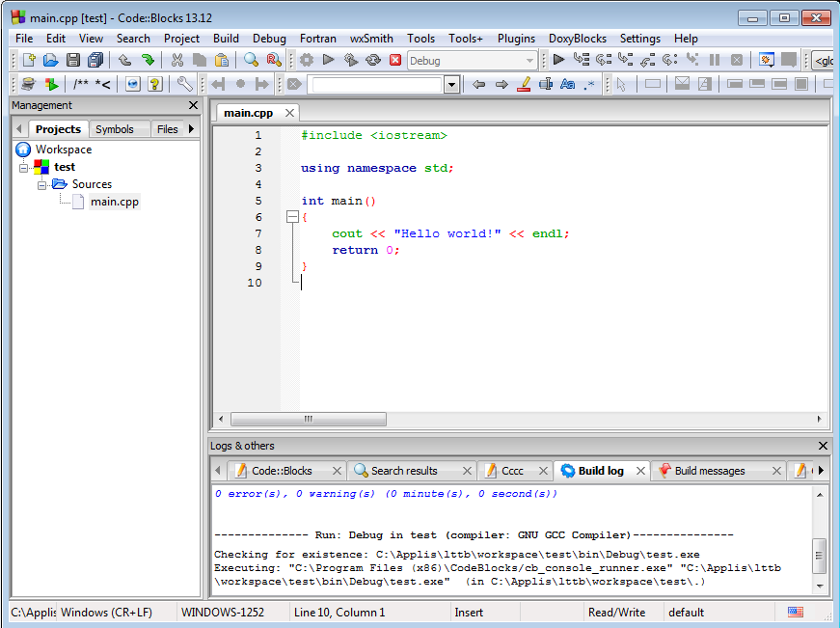Select the Workspace tree item
840x628 pixels.
pos(64,150)
